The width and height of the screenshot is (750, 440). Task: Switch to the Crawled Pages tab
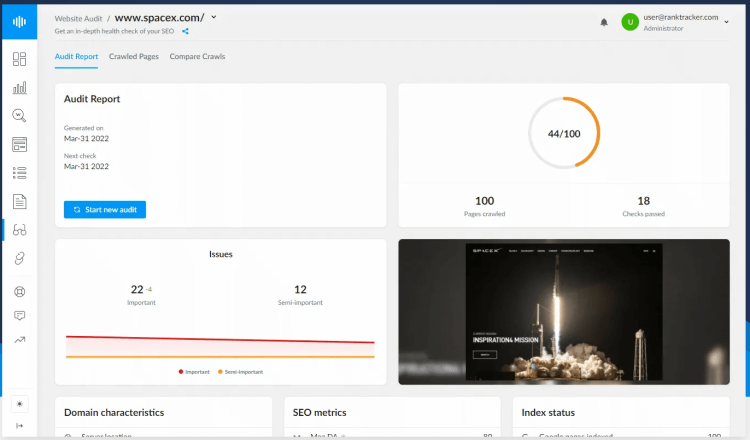coord(133,56)
